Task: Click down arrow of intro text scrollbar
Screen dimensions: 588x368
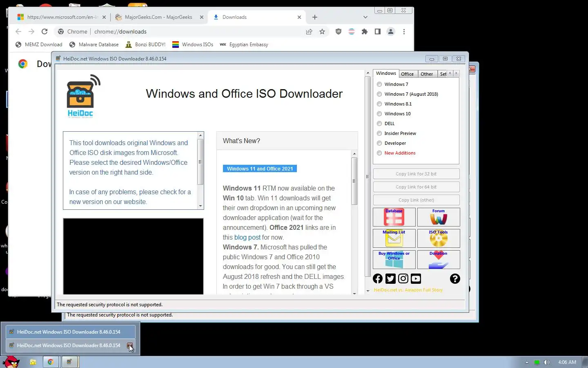Action: click(200, 206)
